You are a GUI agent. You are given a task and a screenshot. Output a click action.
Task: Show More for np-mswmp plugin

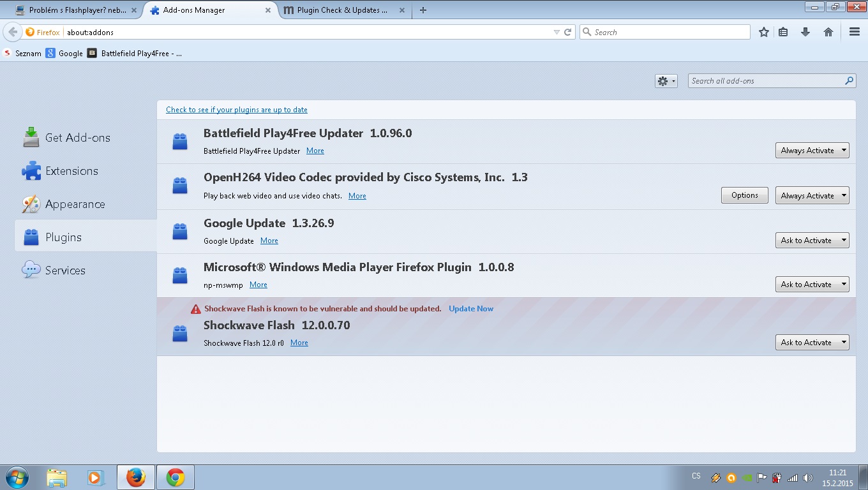(x=258, y=285)
